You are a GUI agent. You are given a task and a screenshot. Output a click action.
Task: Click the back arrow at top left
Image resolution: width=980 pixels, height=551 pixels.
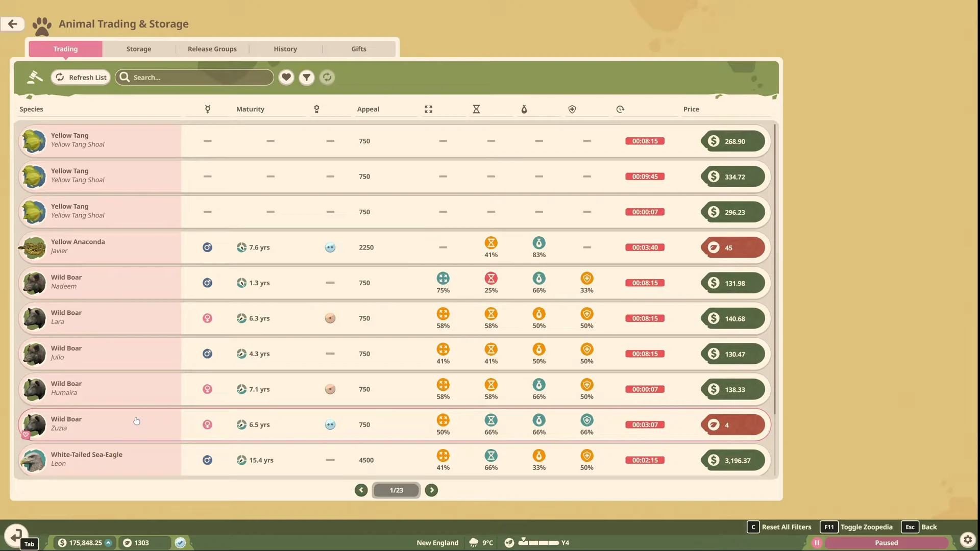12,23
